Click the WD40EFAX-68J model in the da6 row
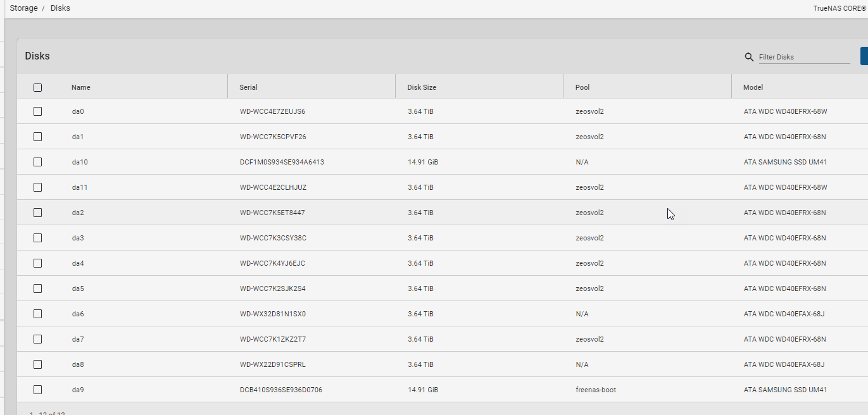The width and height of the screenshot is (868, 415). click(784, 314)
